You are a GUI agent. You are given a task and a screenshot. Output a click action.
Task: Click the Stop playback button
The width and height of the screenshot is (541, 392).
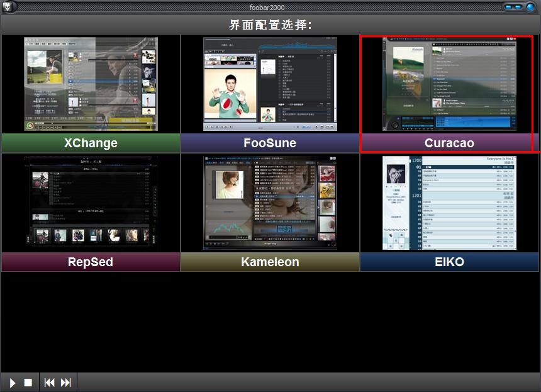(28, 383)
